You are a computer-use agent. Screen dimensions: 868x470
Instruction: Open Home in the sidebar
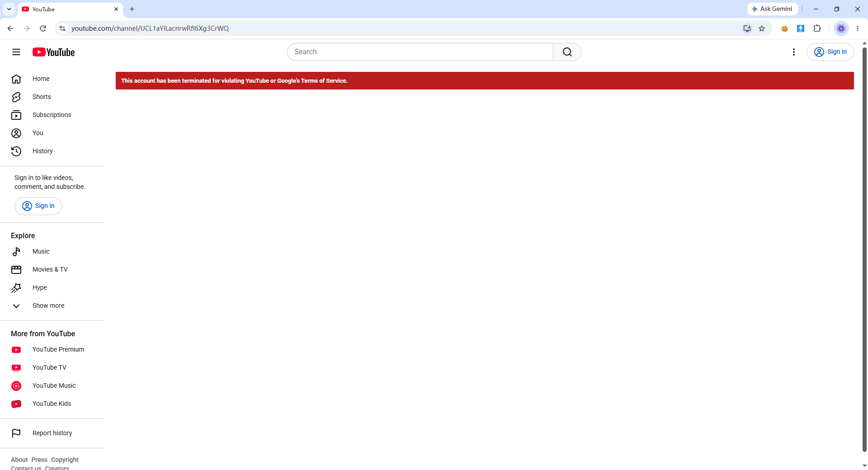(52, 79)
